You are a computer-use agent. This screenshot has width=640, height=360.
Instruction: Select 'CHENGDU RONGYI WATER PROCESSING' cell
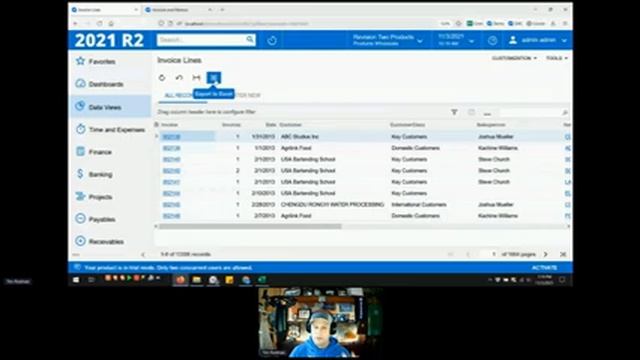tap(332, 204)
